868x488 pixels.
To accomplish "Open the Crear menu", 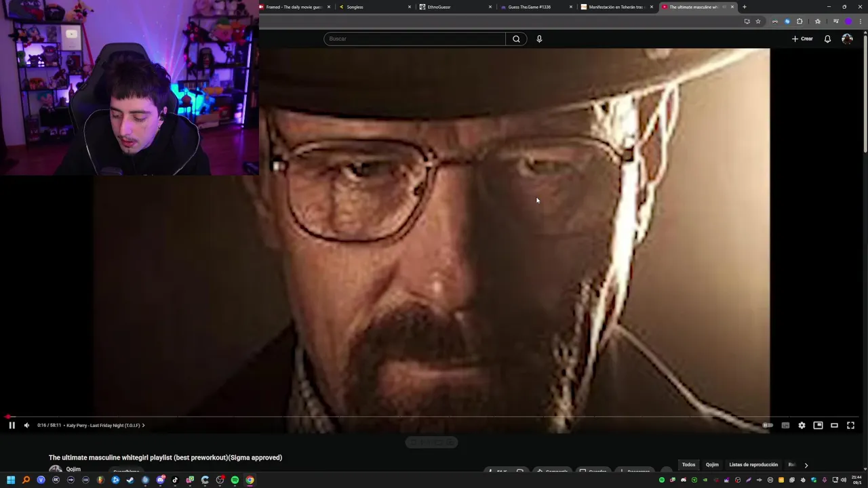I will pos(802,39).
